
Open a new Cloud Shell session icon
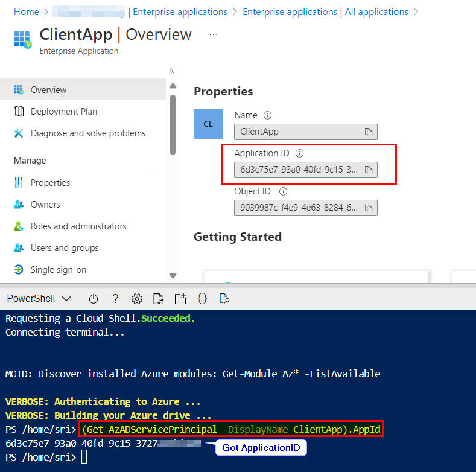pyautogui.click(x=180, y=299)
